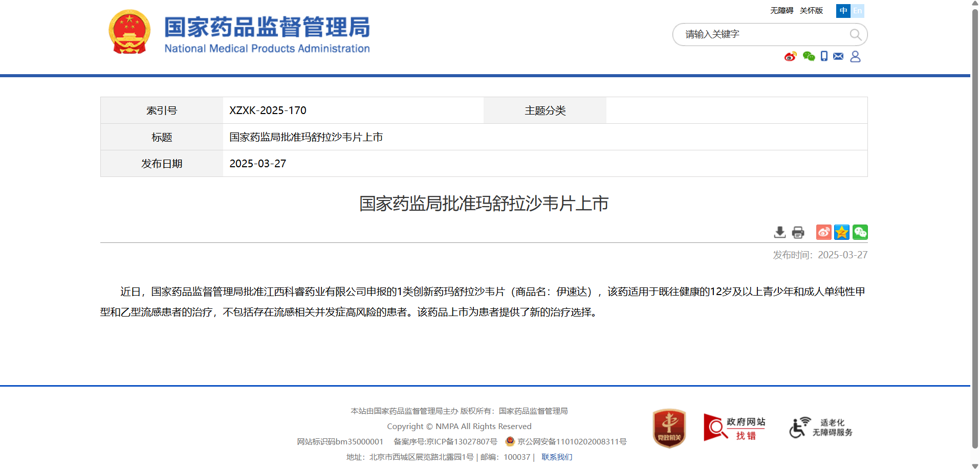Switch to 关怀版 care version

tap(811, 11)
